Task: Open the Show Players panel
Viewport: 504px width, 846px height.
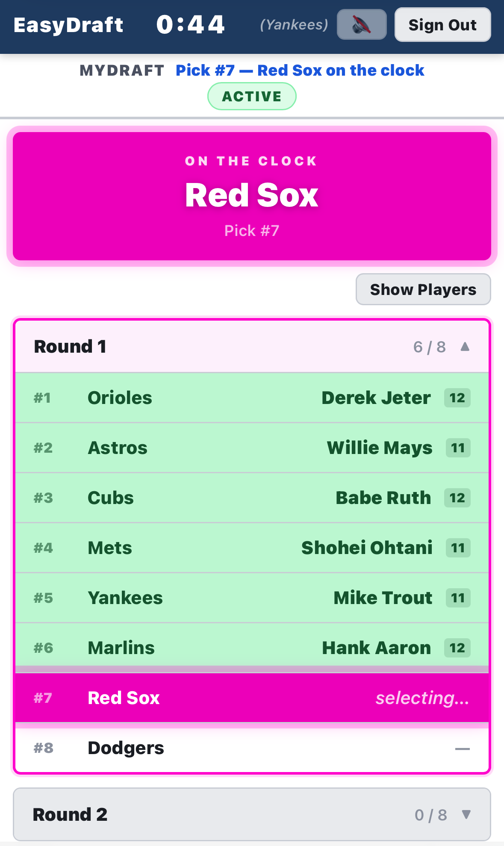Action: click(423, 289)
